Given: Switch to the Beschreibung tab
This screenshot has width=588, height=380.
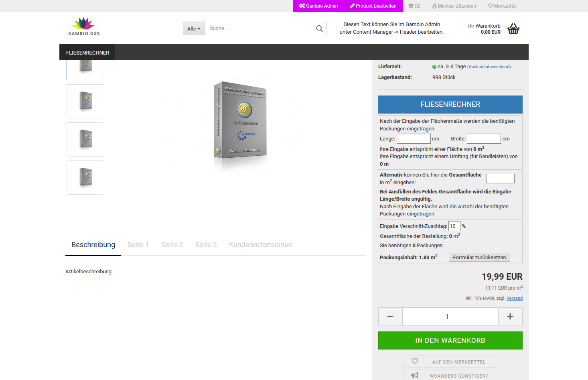Looking at the screenshot, I should pyautogui.click(x=93, y=245).
